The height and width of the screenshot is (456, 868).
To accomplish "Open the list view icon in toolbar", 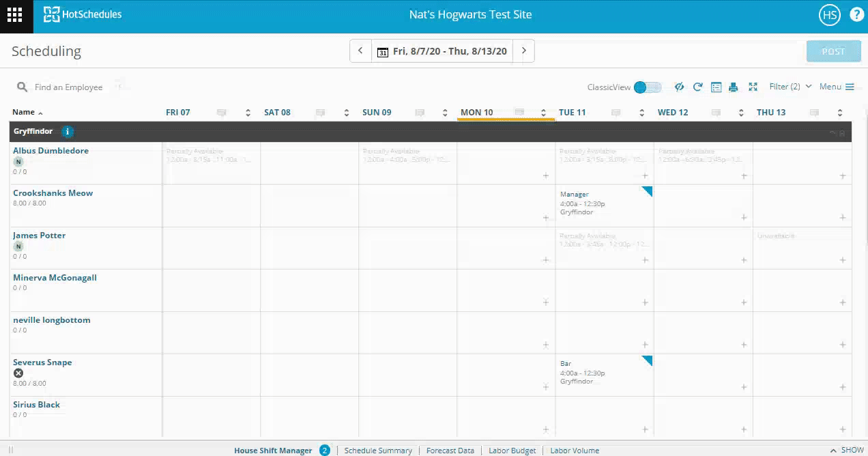I will (x=716, y=87).
